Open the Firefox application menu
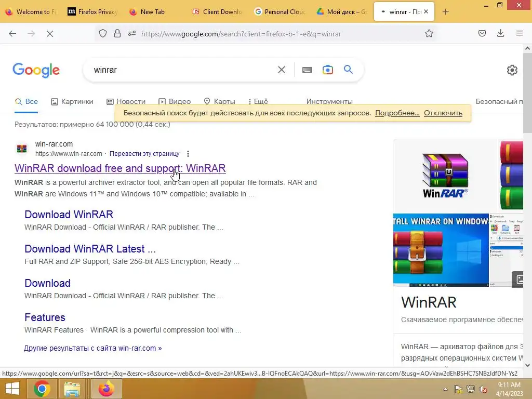 (x=520, y=34)
